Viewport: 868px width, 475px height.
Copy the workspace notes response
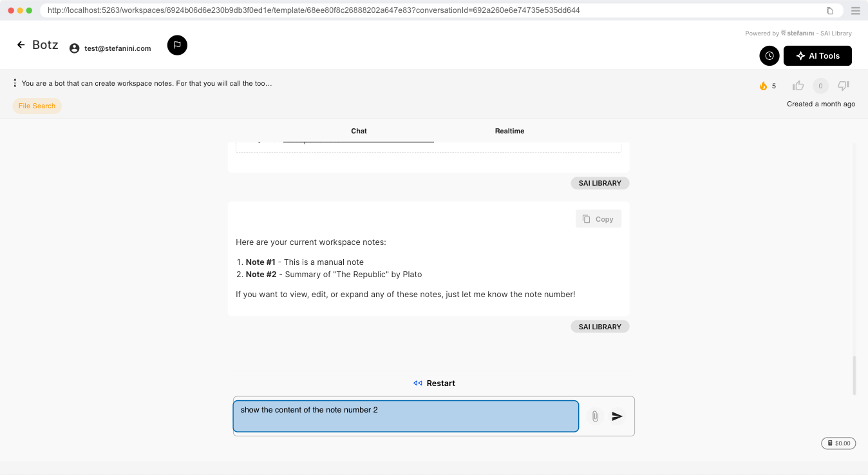click(598, 218)
